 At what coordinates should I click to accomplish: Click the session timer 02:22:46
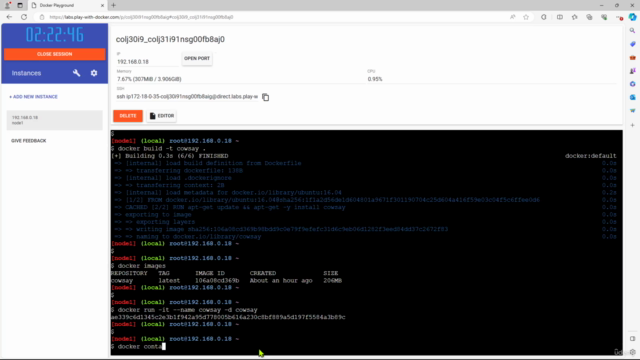tap(55, 35)
